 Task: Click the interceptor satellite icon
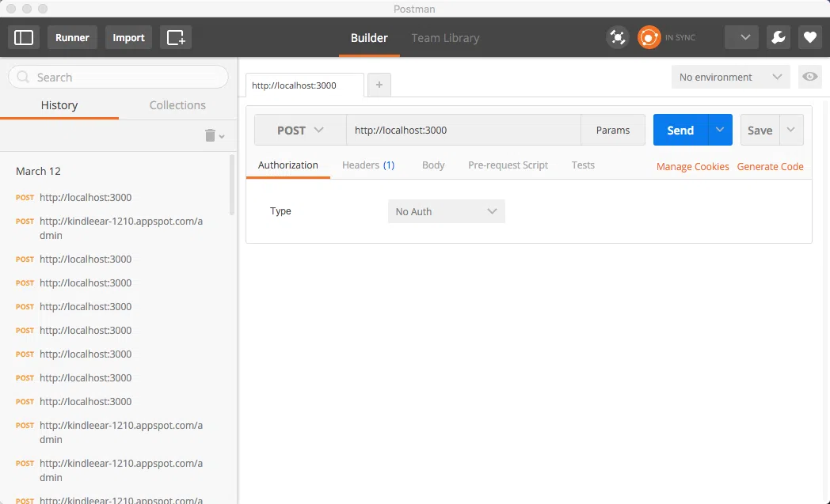tap(617, 37)
